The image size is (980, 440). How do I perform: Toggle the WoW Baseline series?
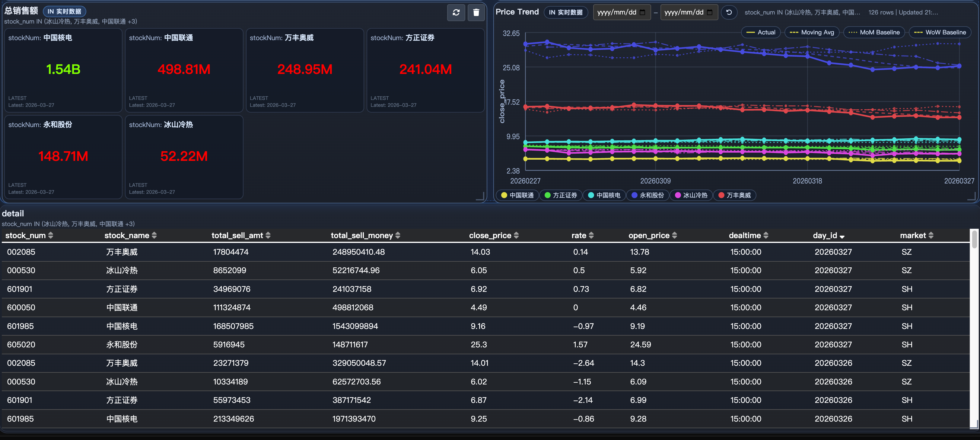pyautogui.click(x=940, y=32)
